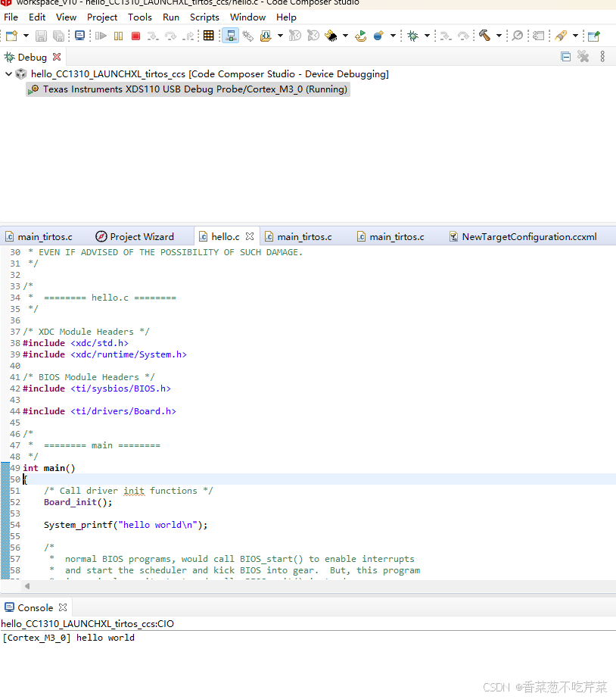Open the CPU Reset dropdown arrow
616x699 pixels.
coord(345,36)
